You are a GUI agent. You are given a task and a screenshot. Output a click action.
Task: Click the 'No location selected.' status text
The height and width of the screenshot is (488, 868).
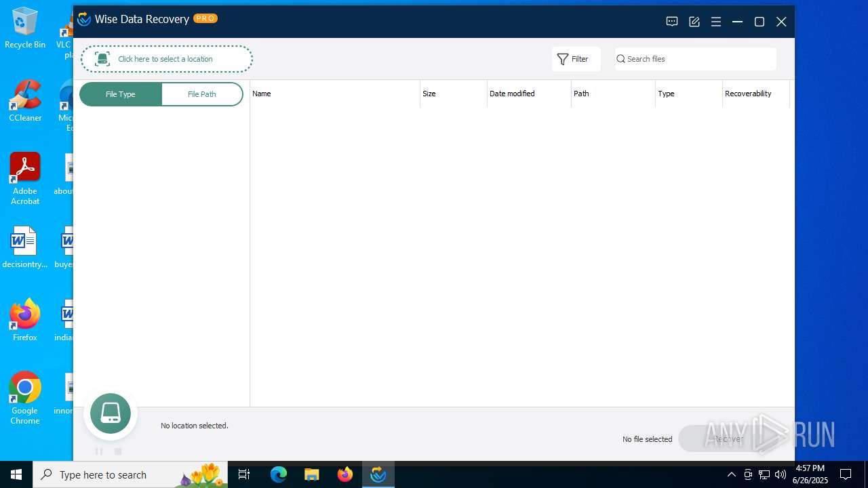click(195, 426)
